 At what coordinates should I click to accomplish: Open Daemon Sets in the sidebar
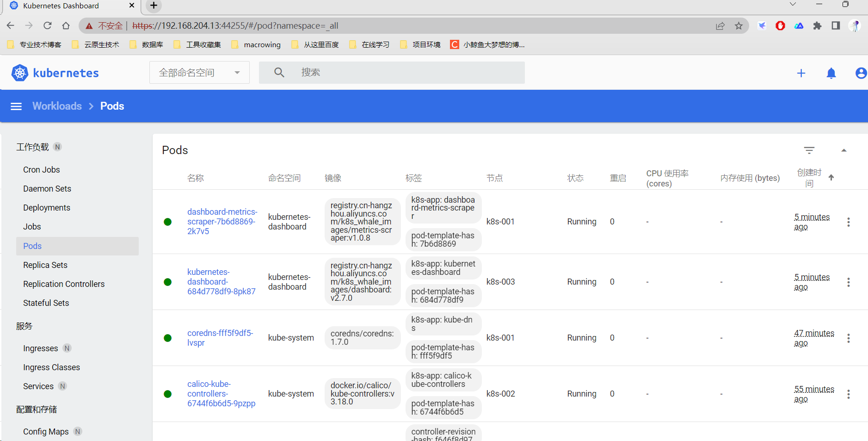47,189
